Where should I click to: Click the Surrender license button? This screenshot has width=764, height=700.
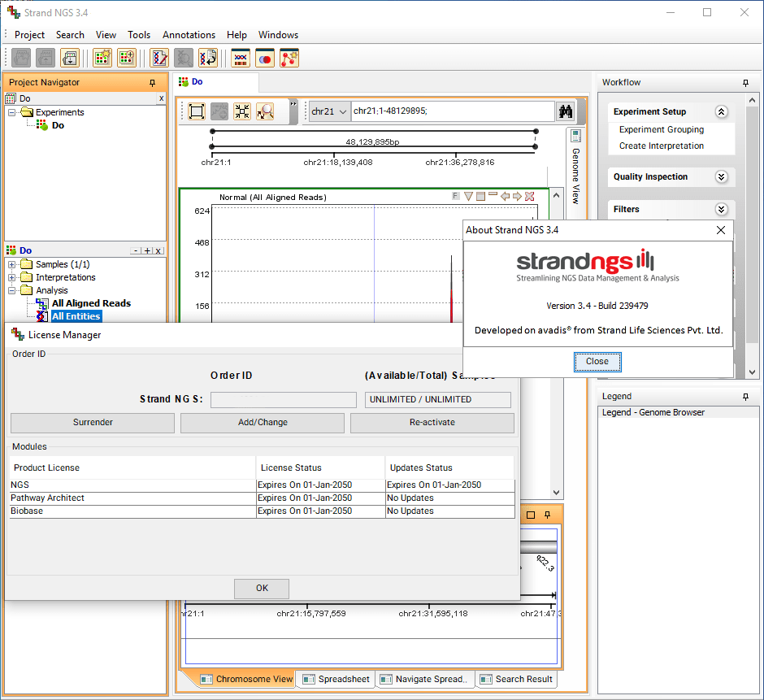coord(93,423)
